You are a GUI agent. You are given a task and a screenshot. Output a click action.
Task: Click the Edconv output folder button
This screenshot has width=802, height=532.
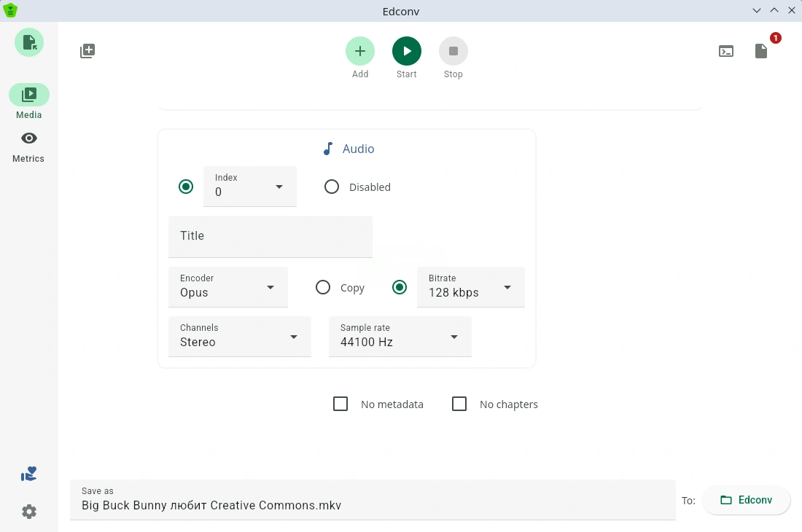click(x=746, y=500)
